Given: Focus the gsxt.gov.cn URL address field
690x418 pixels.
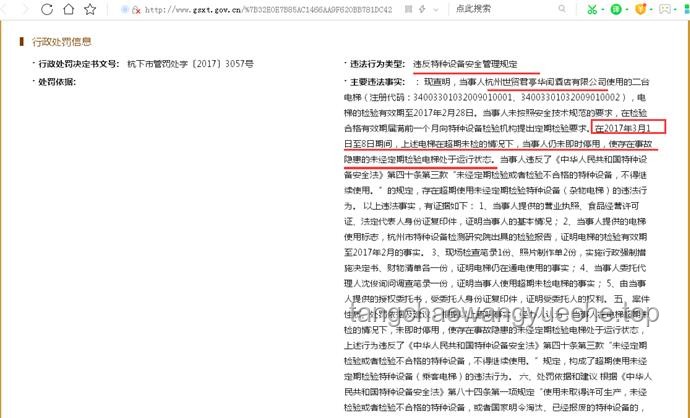Looking at the screenshot, I should (268, 9).
